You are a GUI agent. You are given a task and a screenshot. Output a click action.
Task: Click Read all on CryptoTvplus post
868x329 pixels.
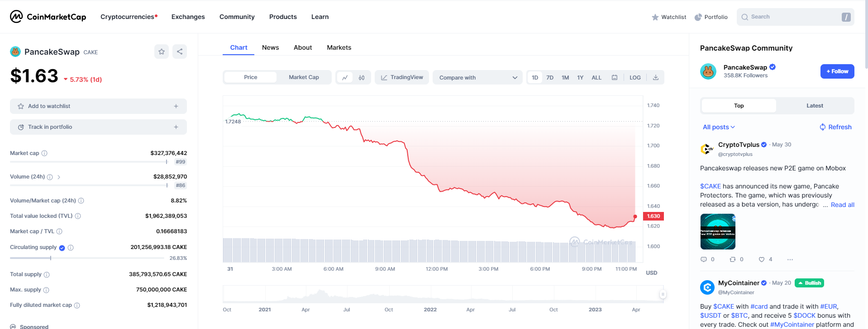point(842,205)
